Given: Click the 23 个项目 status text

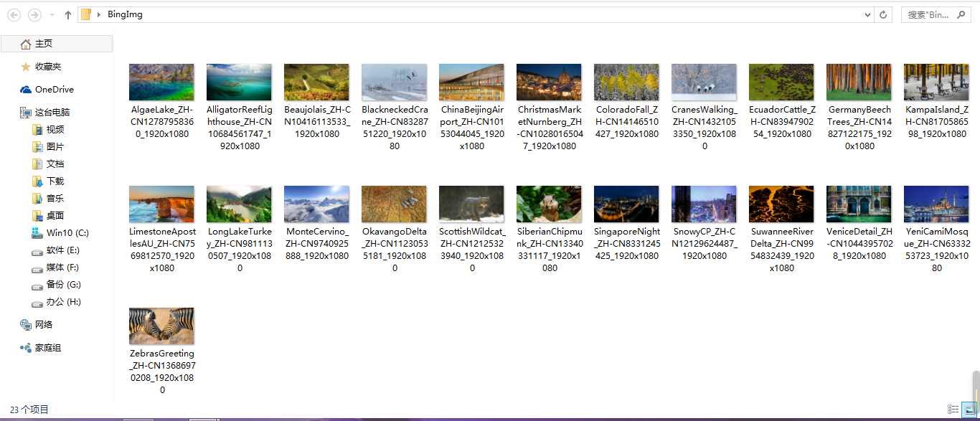Looking at the screenshot, I should tap(29, 410).
